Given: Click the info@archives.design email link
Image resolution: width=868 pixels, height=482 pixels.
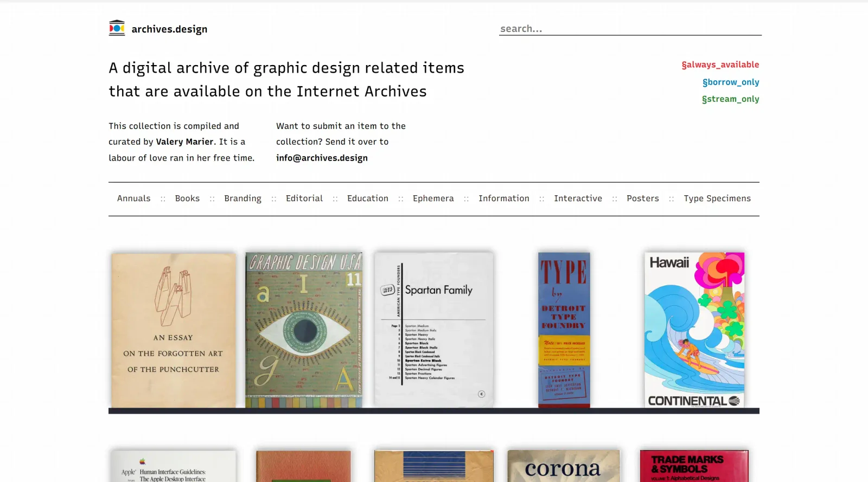Looking at the screenshot, I should tap(322, 158).
